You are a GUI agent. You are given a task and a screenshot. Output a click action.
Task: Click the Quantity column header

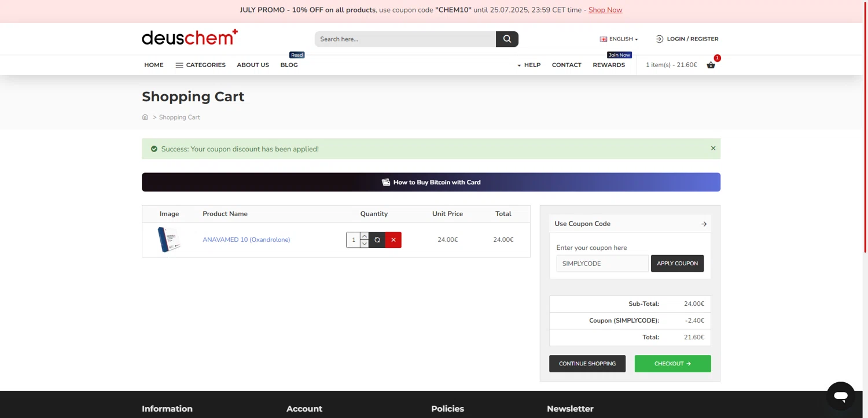coord(374,214)
